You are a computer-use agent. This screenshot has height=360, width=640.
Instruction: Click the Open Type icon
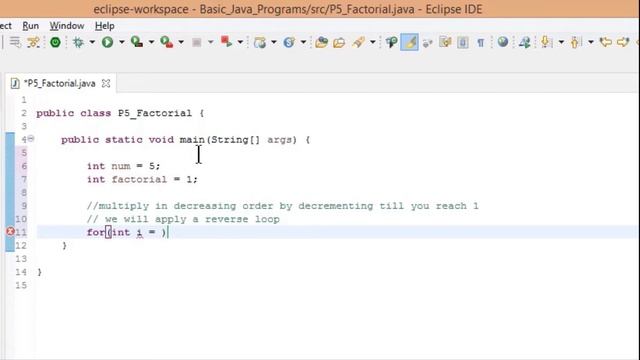pyautogui.click(x=322, y=42)
